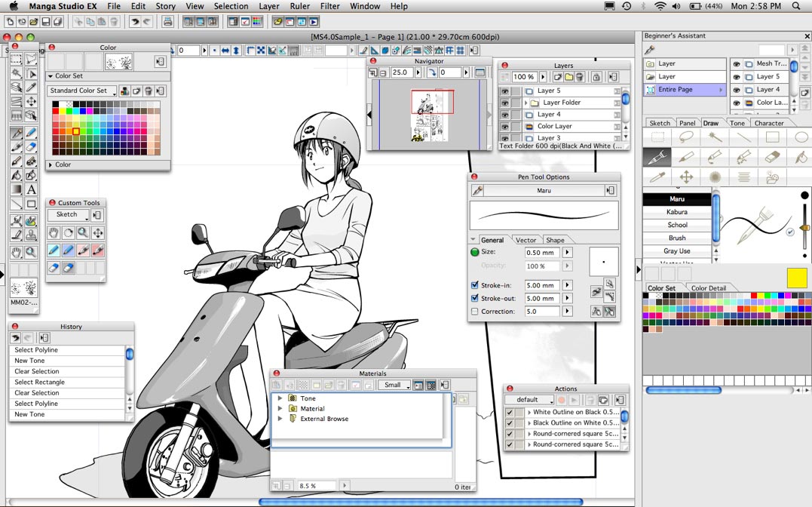Click the Wi-Fi icon in menu bar
Image resolution: width=812 pixels, height=507 pixels.
point(660,6)
